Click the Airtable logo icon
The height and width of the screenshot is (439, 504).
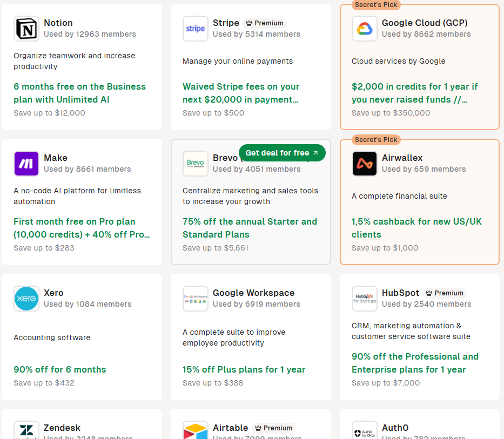(196, 430)
